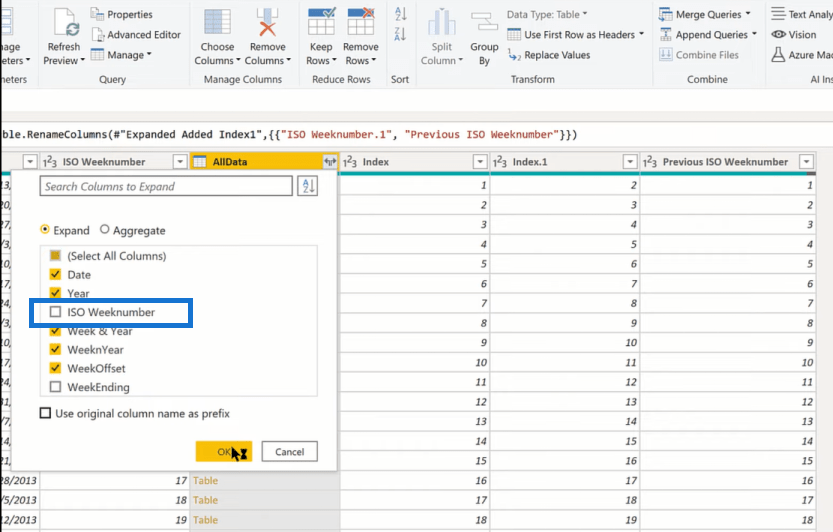Click the Choose Columns icon
This screenshot has width=833, height=532.
click(x=217, y=22)
